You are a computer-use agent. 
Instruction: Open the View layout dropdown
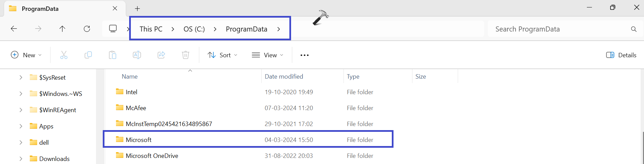click(x=267, y=55)
